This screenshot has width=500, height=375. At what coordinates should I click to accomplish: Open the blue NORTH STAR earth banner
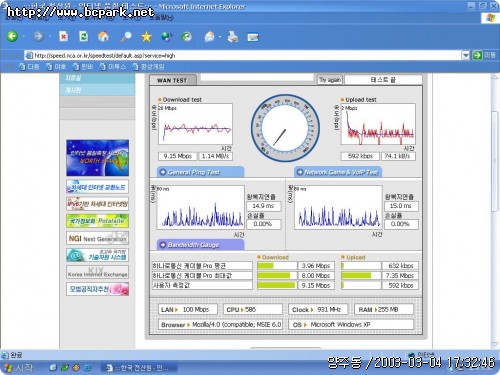tap(97, 158)
